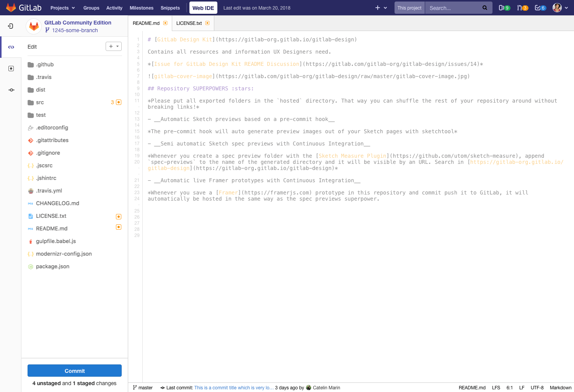Open the todos list showing 6
This screenshot has height=392, width=574.
click(x=540, y=7)
